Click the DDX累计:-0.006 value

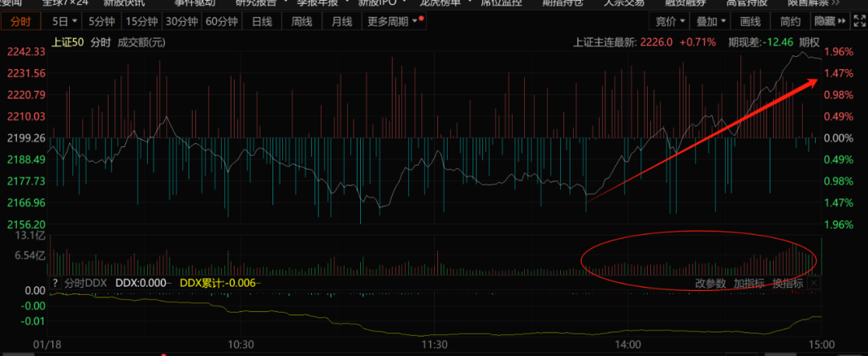click(x=218, y=282)
